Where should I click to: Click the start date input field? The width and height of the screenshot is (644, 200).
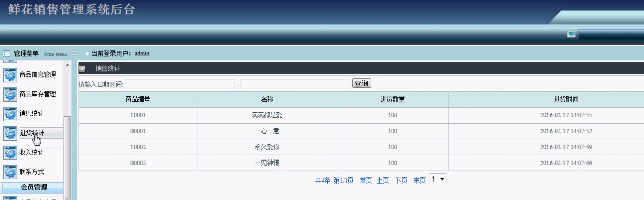pyautogui.click(x=180, y=84)
